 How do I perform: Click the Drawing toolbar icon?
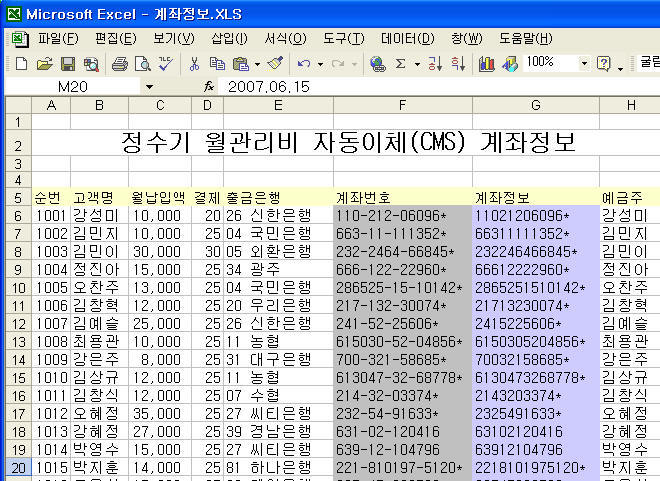point(510,64)
